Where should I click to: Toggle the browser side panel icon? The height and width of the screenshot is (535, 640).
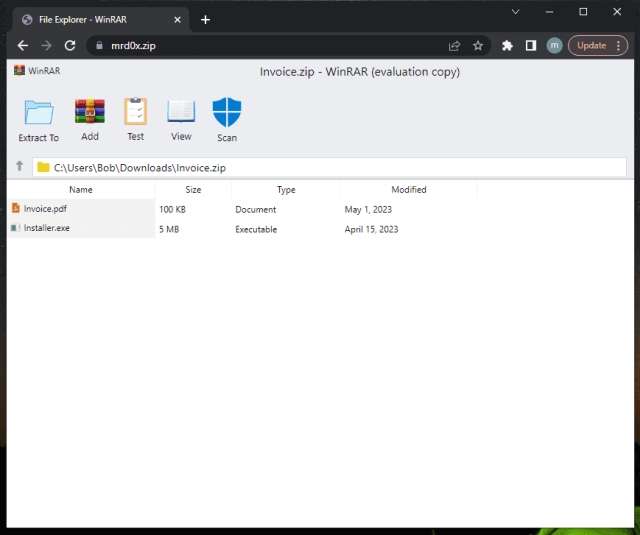(x=531, y=45)
